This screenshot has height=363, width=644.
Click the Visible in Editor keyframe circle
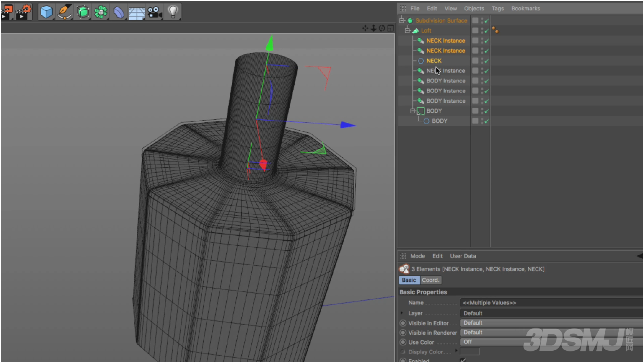tap(403, 323)
